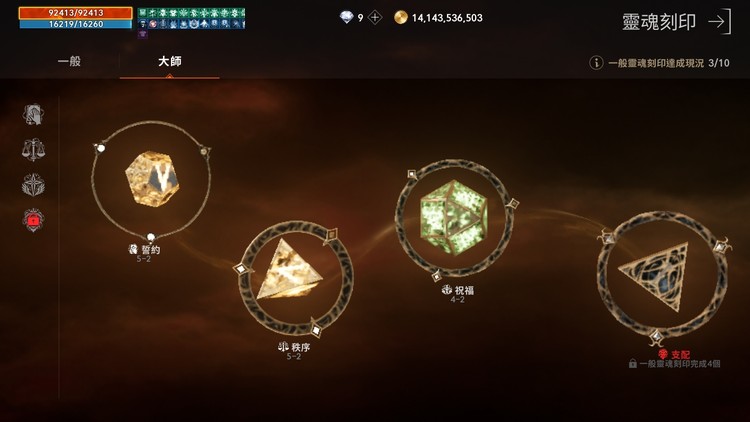Select the red locked 支配 sidebar icon
750x422 pixels.
coord(33,220)
